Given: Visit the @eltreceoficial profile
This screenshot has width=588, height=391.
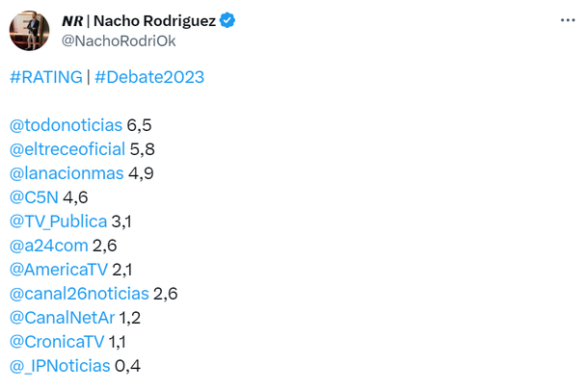Looking at the screenshot, I should (x=67, y=149).
